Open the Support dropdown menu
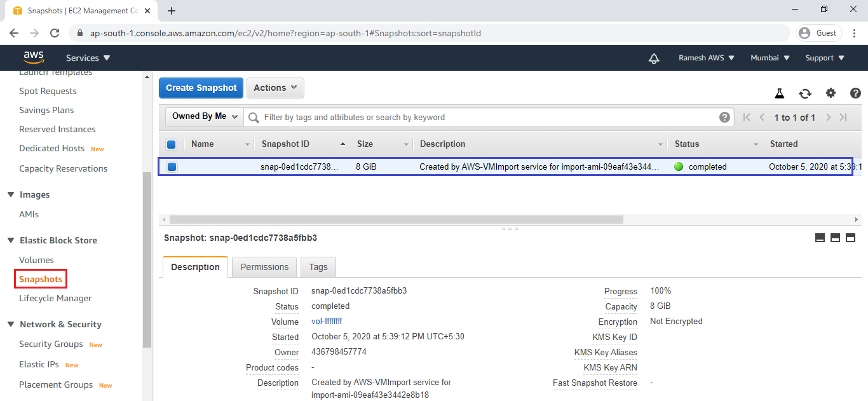Image resolution: width=868 pixels, height=401 pixels. pos(825,58)
